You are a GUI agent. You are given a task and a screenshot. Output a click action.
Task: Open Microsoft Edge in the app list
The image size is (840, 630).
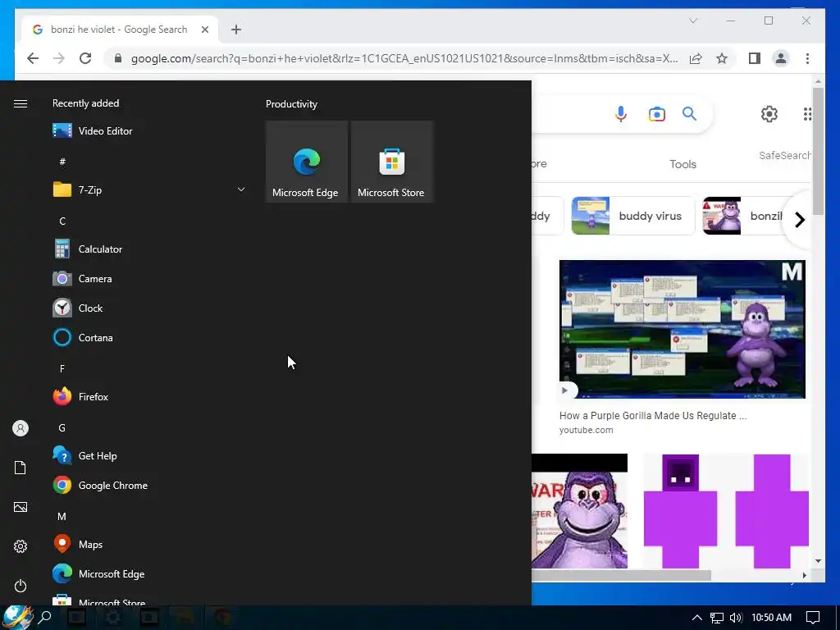point(98,573)
